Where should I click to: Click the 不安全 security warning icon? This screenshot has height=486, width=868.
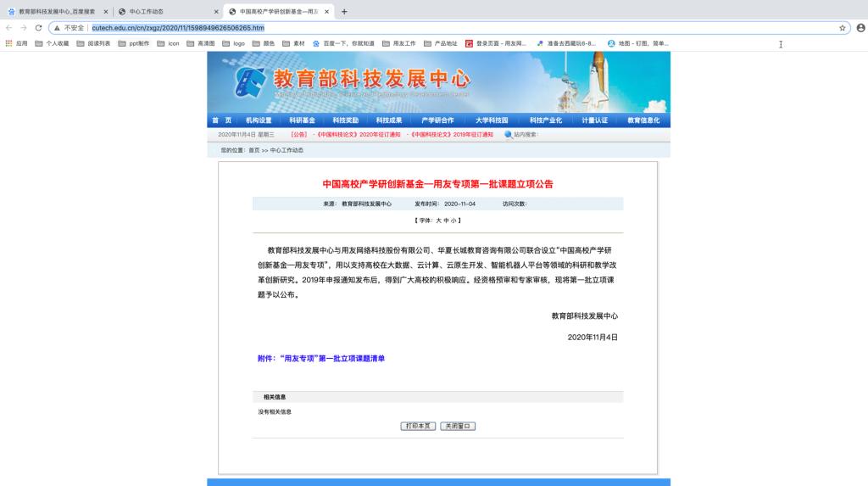pyautogui.click(x=57, y=28)
